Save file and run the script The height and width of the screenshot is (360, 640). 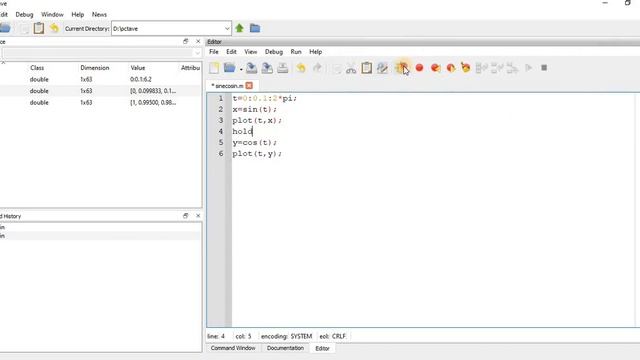click(x=401, y=68)
